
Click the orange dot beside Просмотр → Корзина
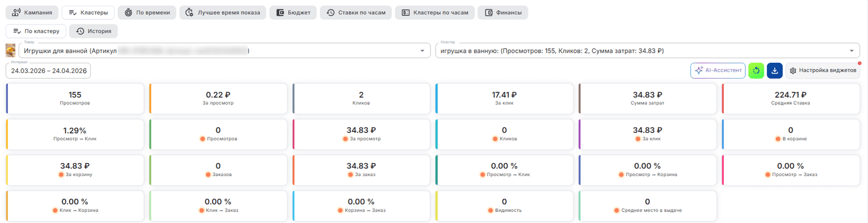tap(621, 174)
